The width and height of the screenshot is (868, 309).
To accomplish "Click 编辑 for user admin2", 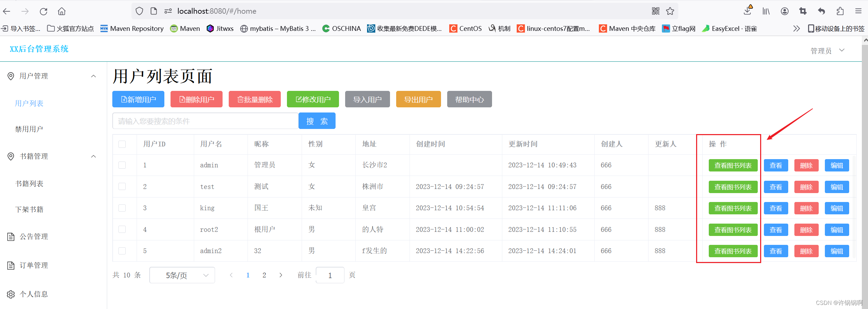I will coord(837,251).
